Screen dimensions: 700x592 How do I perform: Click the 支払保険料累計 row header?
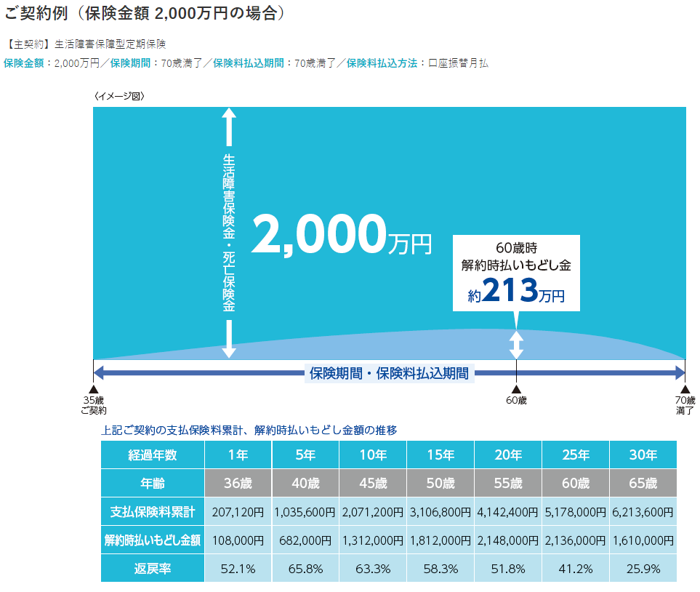tap(152, 512)
